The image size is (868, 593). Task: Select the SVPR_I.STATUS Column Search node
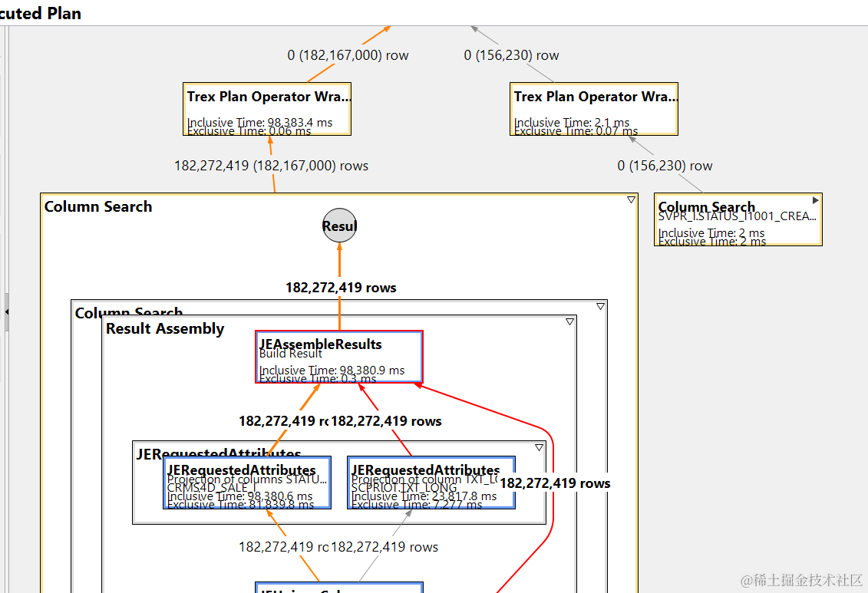(738, 219)
